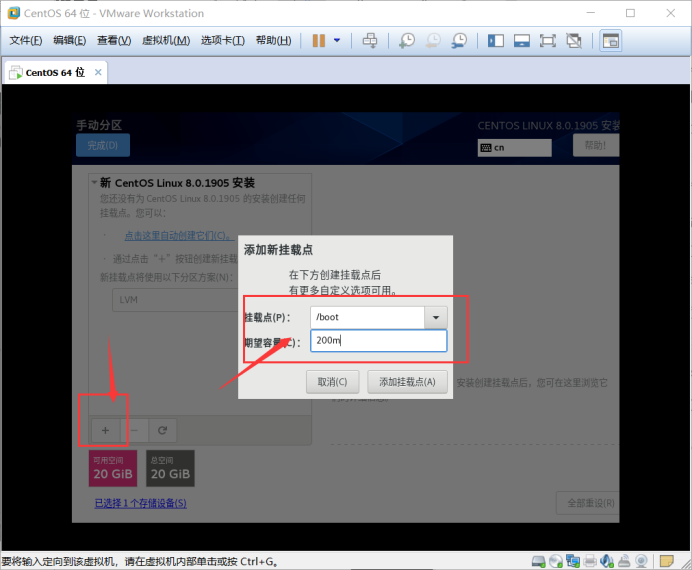Open the 查看(V) menu
The height and width of the screenshot is (570, 692).
114,41
